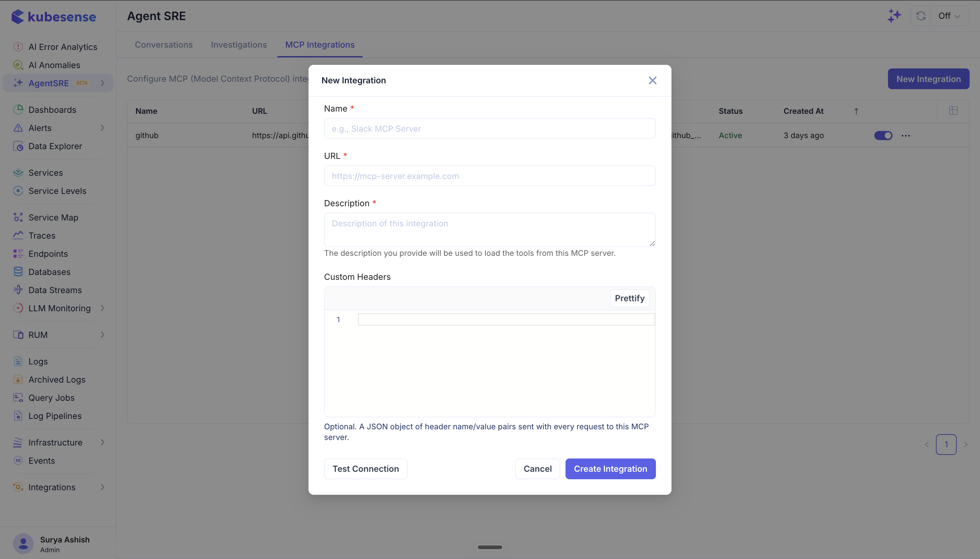Image resolution: width=980 pixels, height=559 pixels.
Task: Click the Created At sort arrow
Action: tap(856, 111)
